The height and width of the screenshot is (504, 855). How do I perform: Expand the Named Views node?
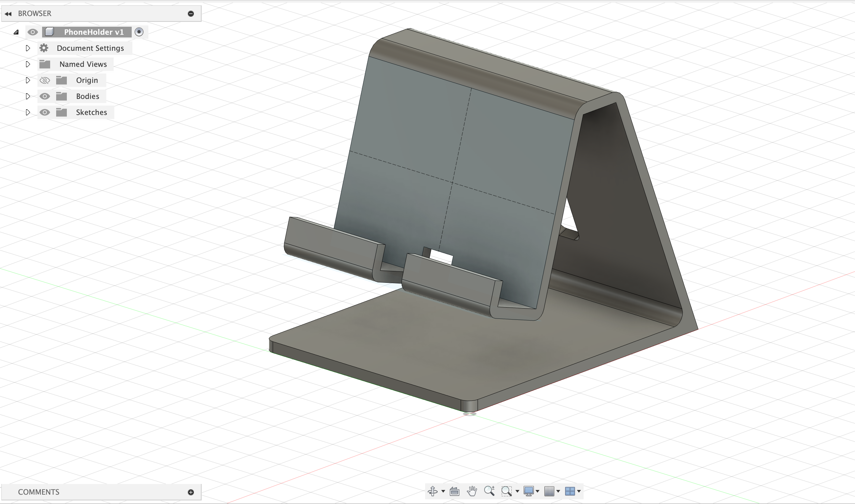[x=28, y=64]
